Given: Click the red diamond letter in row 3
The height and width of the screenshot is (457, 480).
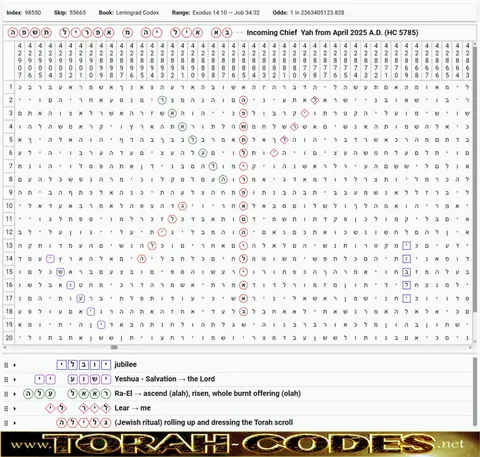Looking at the screenshot, I should click(304, 113).
